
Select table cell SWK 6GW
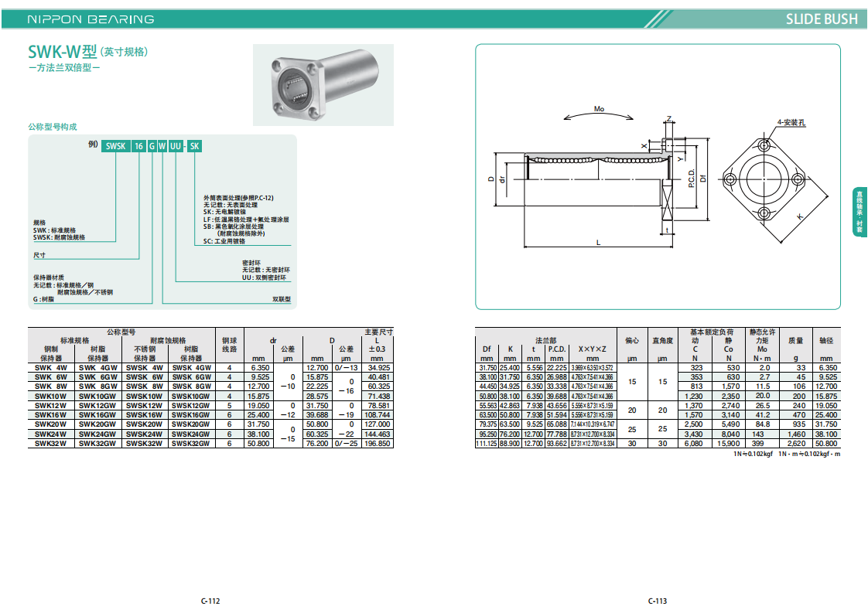click(98, 377)
